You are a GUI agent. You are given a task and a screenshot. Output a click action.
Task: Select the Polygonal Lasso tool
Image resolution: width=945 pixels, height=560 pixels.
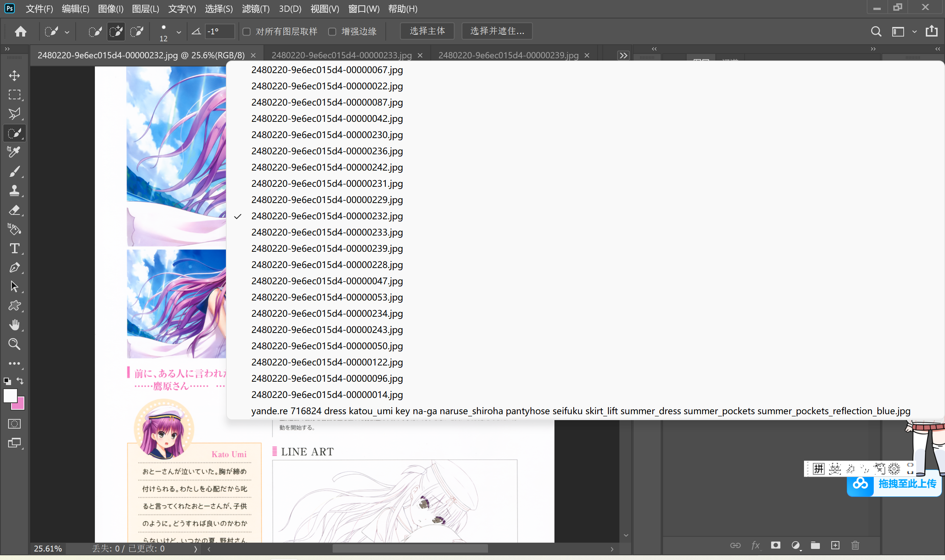[14, 114]
